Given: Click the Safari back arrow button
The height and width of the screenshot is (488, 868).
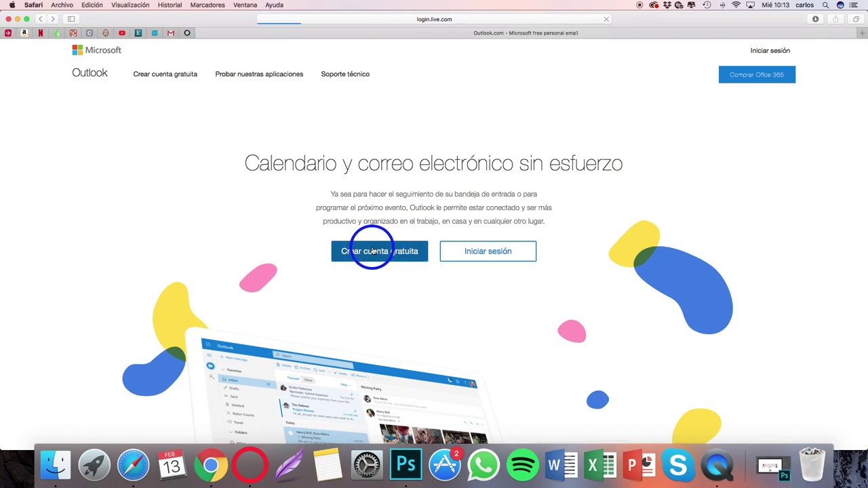Looking at the screenshot, I should point(41,19).
